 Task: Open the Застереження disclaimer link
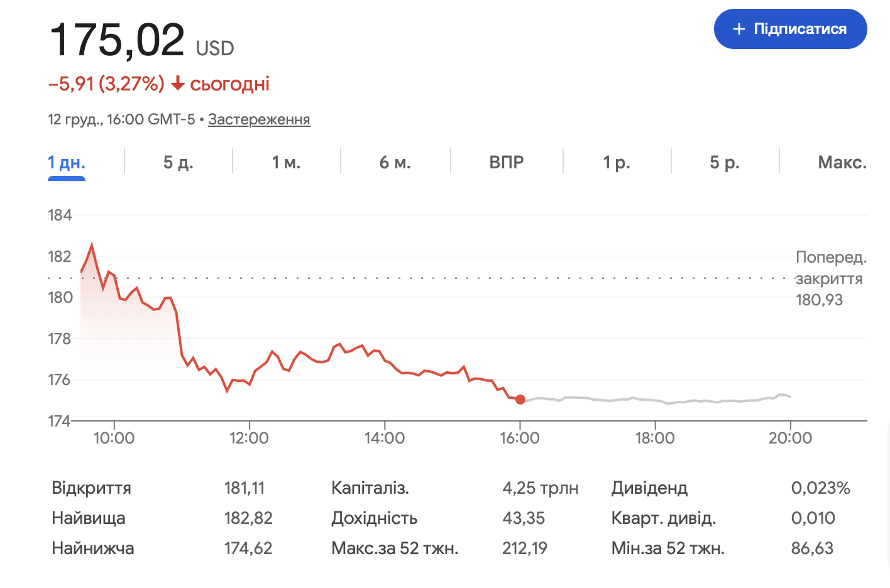259,119
